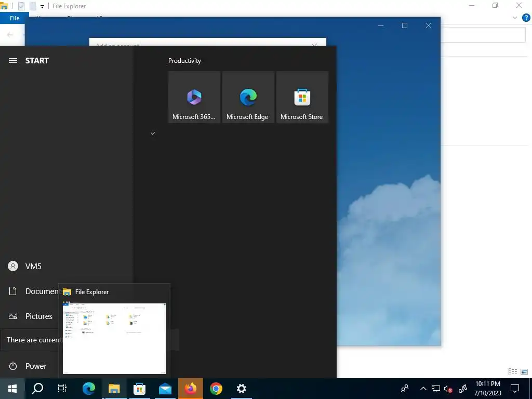Open Google Chrome from the taskbar
532x399 pixels.
coord(216,389)
